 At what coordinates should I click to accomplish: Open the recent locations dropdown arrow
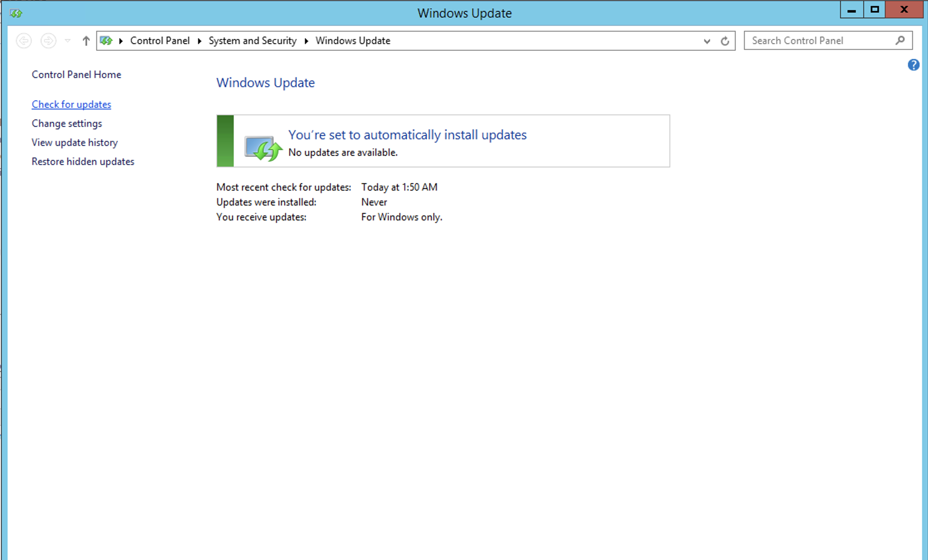click(68, 41)
